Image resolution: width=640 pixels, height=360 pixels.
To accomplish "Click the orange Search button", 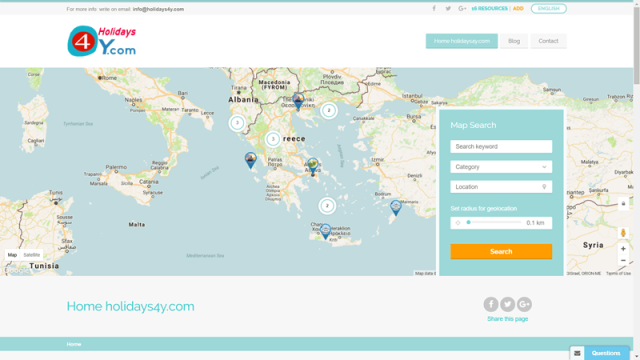I will pyautogui.click(x=501, y=251).
